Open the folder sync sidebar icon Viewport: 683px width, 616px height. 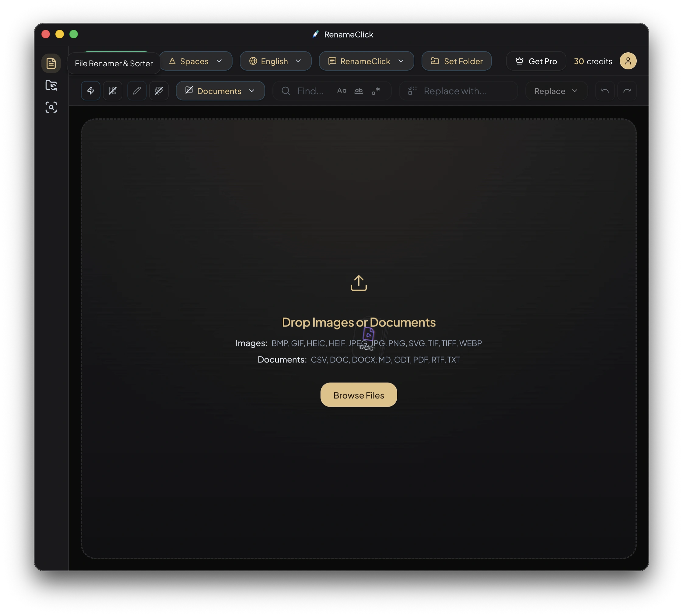pyautogui.click(x=51, y=85)
